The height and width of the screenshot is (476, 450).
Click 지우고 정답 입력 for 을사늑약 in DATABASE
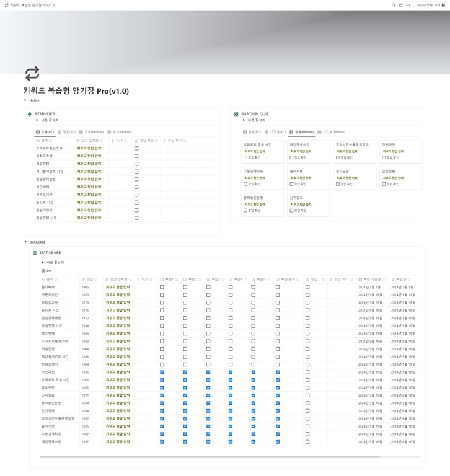tap(118, 287)
